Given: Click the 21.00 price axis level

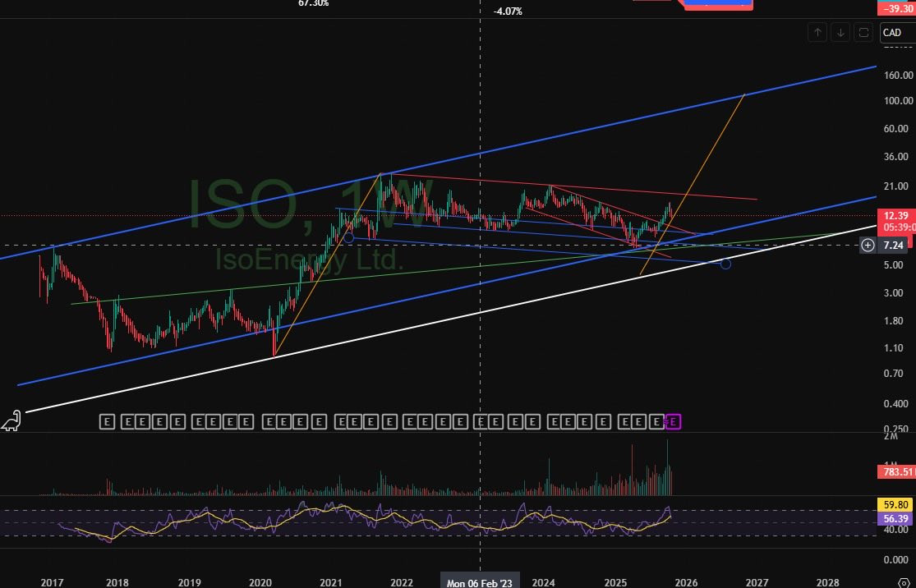Looking at the screenshot, I should [896, 186].
